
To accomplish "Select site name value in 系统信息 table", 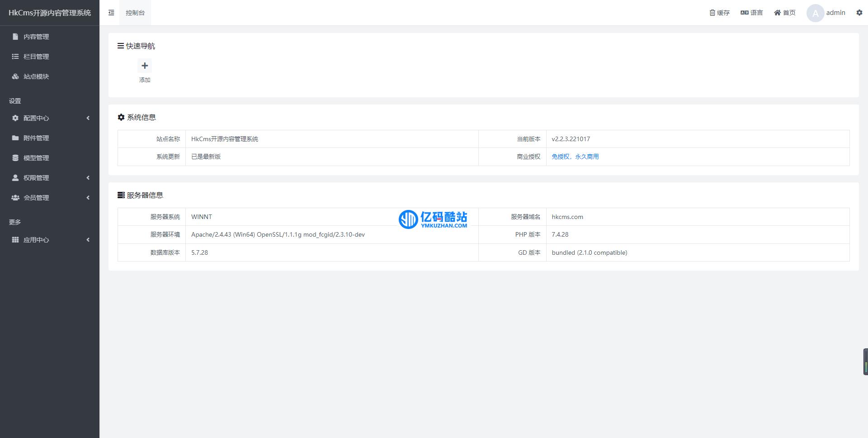I will point(225,139).
